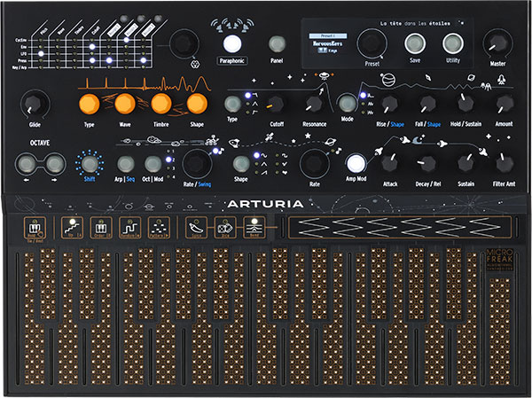Adjust the Filter Amt knob
The width and height of the screenshot is (532, 398).
[x=505, y=163]
